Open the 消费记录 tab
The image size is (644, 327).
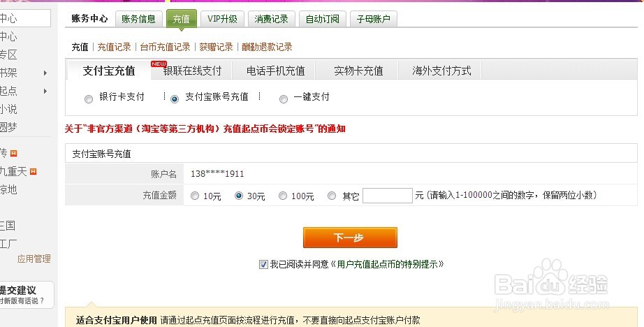tap(271, 19)
